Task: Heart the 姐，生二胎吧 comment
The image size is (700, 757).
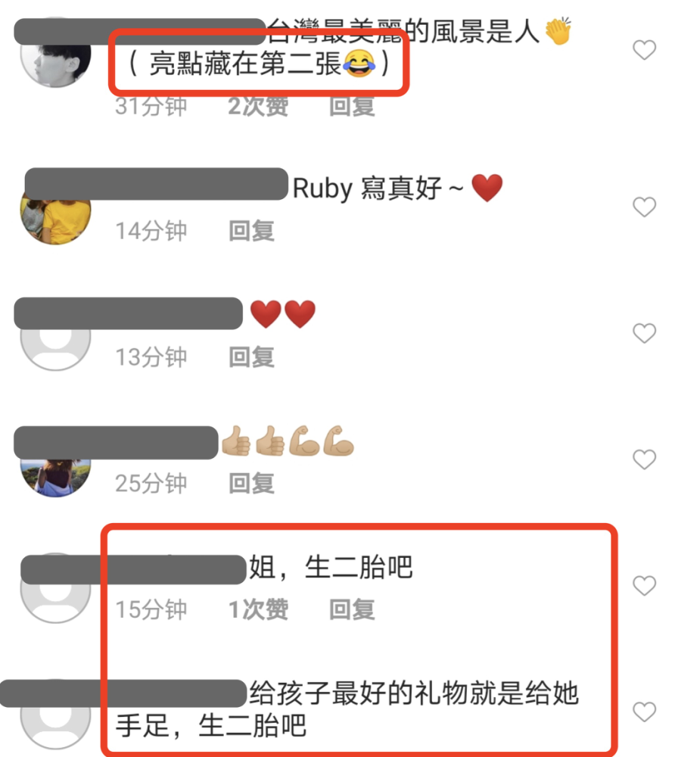Action: pyautogui.click(x=644, y=586)
